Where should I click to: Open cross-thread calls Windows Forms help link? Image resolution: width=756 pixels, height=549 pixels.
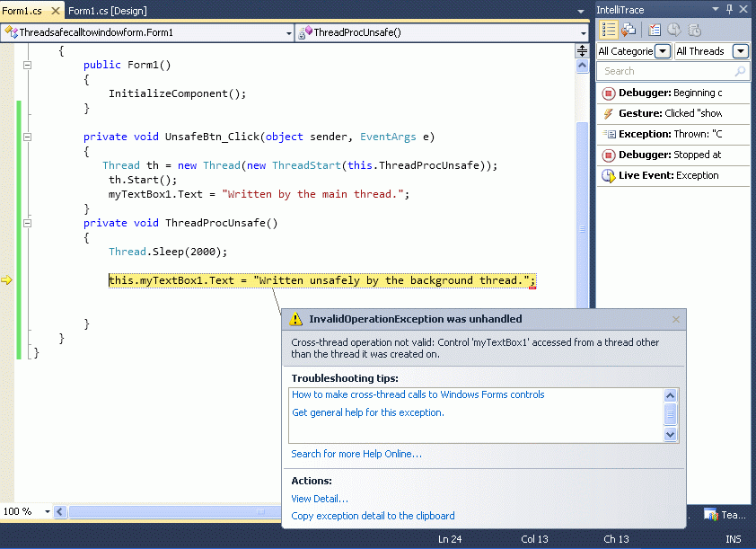click(x=418, y=394)
